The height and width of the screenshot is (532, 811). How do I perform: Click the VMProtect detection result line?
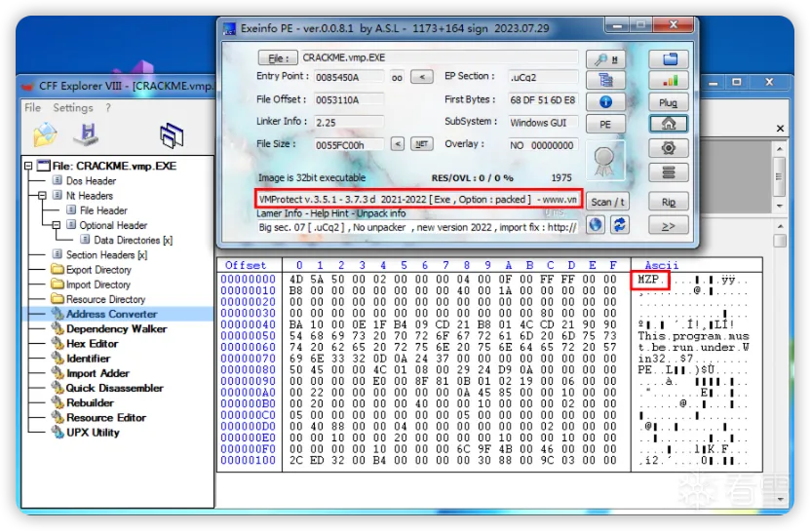click(419, 199)
